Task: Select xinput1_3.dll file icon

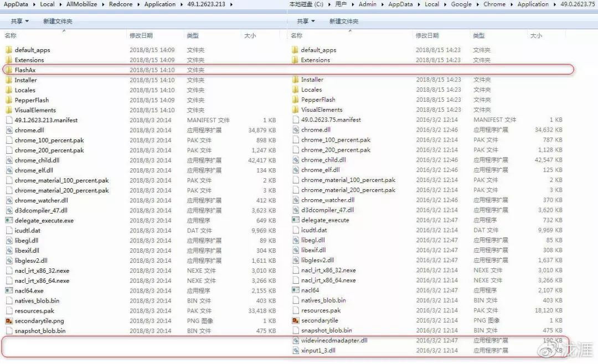Action: pyautogui.click(x=295, y=350)
